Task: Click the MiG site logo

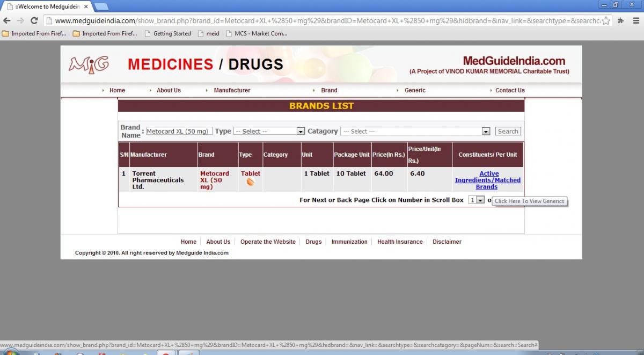Action: (89, 64)
